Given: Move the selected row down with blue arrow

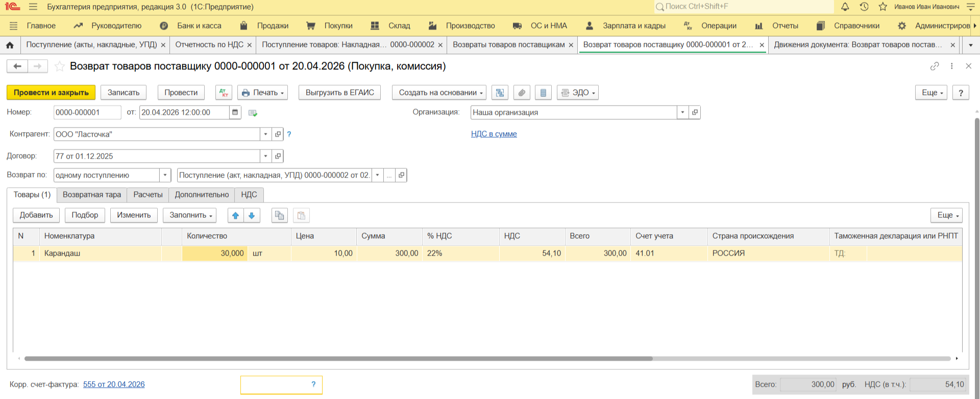Looking at the screenshot, I should pyautogui.click(x=252, y=215).
